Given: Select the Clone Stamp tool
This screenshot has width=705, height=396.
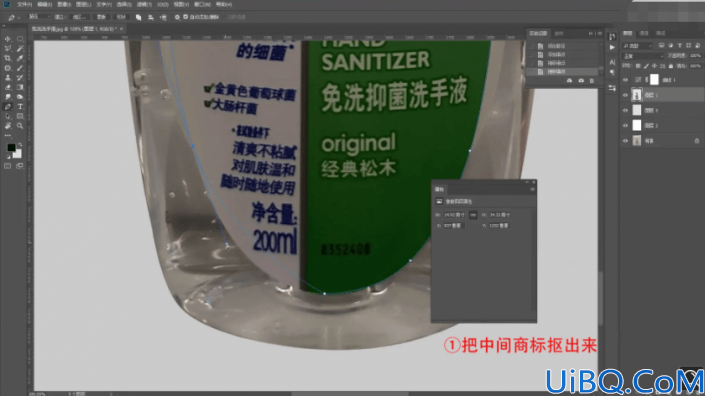Looking at the screenshot, I should tap(8, 78).
